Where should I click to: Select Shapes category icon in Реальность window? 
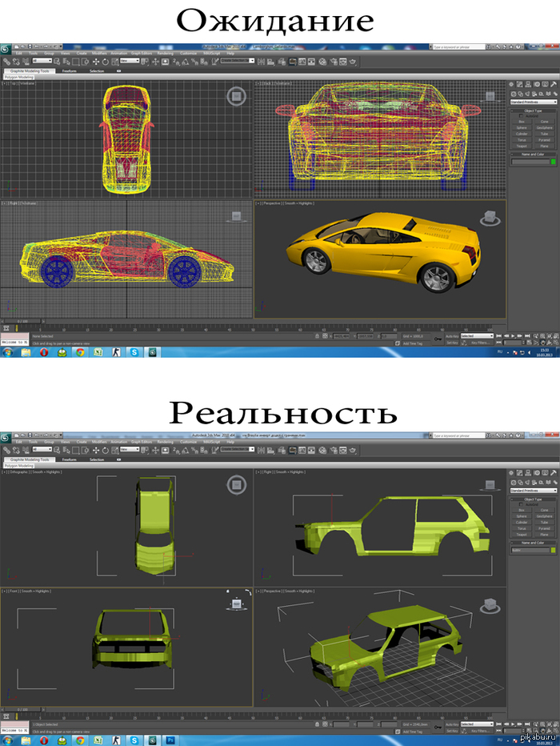[x=521, y=482]
